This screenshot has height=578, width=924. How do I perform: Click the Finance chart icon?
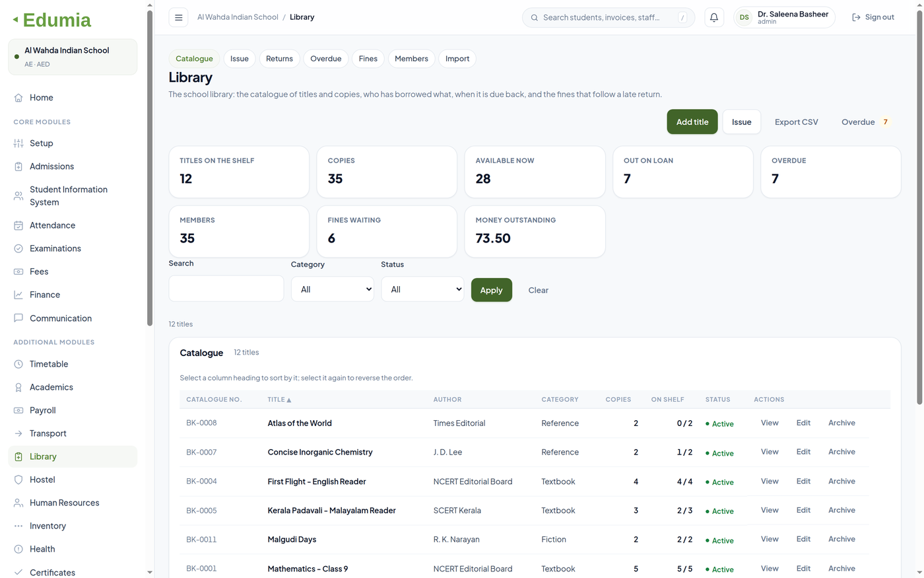click(18, 295)
